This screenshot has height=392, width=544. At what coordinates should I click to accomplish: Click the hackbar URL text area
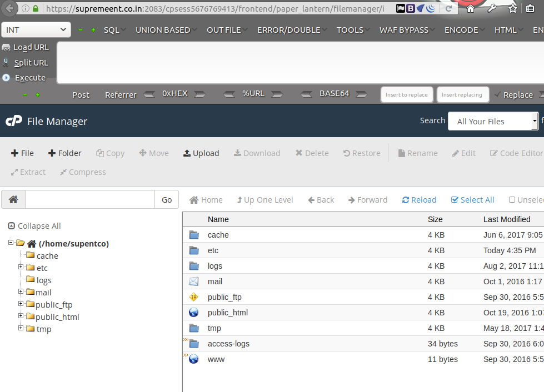coord(301,63)
